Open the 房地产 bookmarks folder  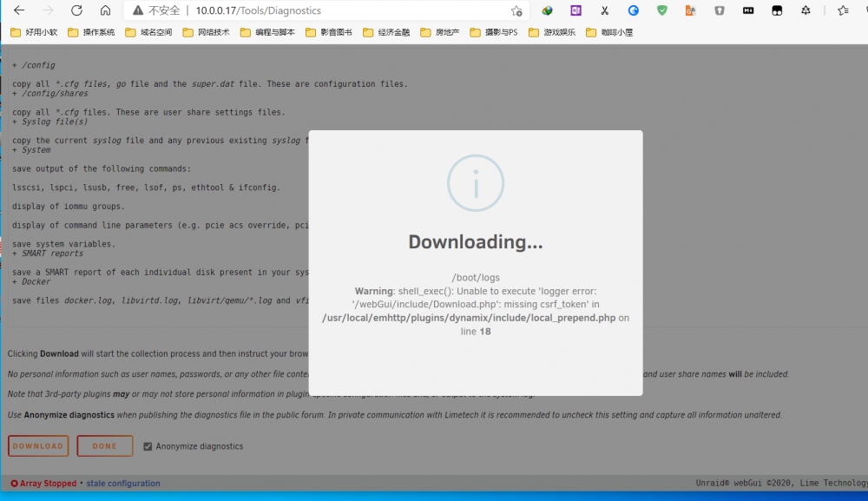[440, 32]
